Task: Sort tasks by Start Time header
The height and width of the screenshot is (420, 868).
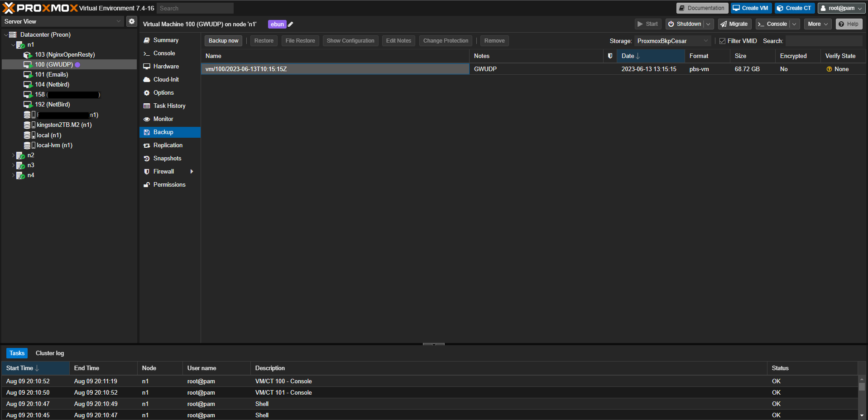Action: [35, 368]
